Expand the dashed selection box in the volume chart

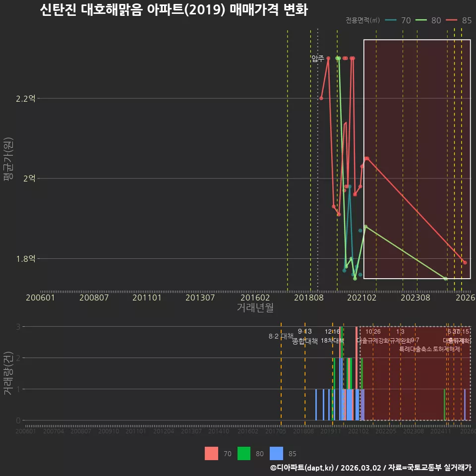[x=416, y=372]
